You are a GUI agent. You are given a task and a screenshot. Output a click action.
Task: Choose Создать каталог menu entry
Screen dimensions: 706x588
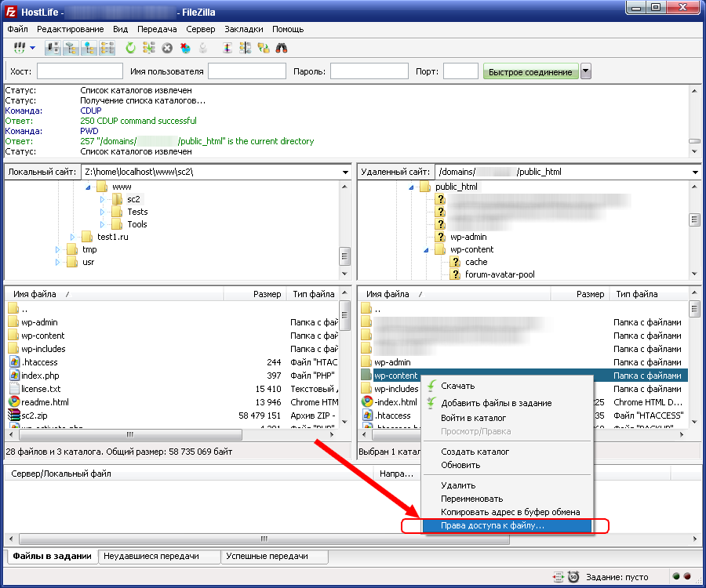pyautogui.click(x=507, y=452)
